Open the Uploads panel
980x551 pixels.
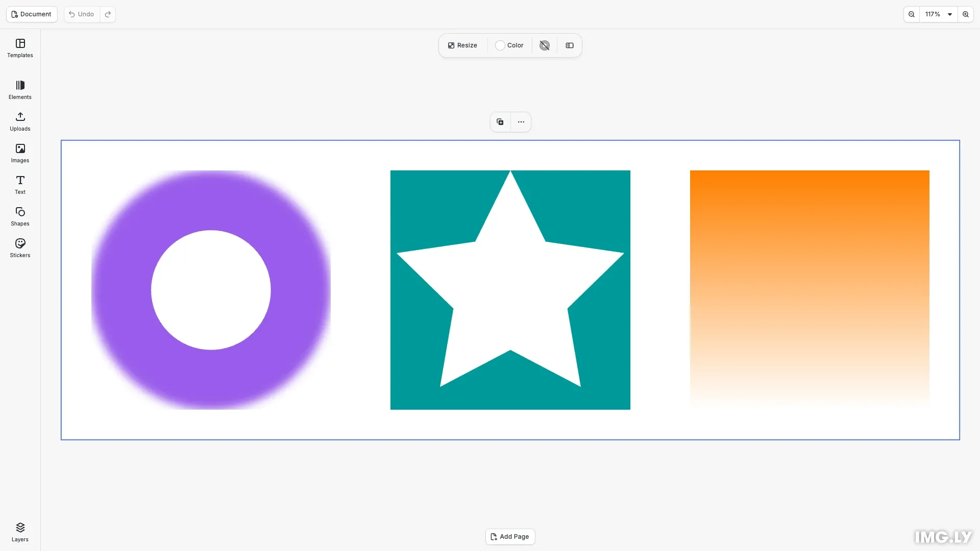[x=20, y=122]
